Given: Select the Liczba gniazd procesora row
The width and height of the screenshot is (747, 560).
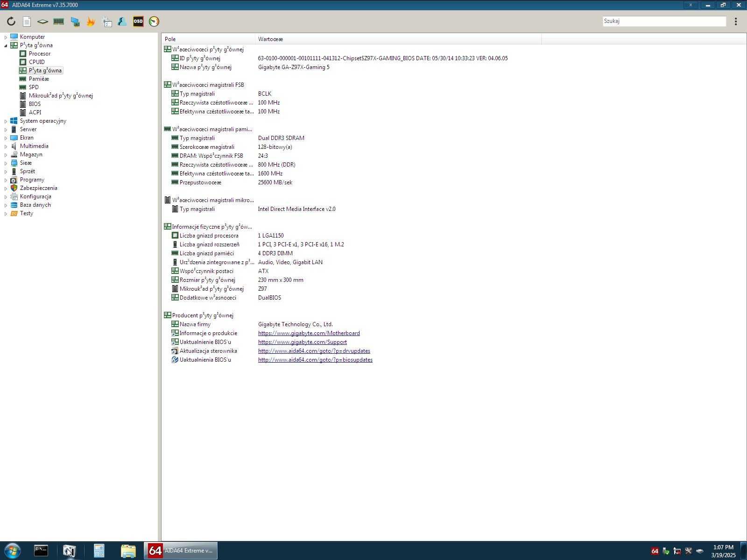Looking at the screenshot, I should click(227, 236).
